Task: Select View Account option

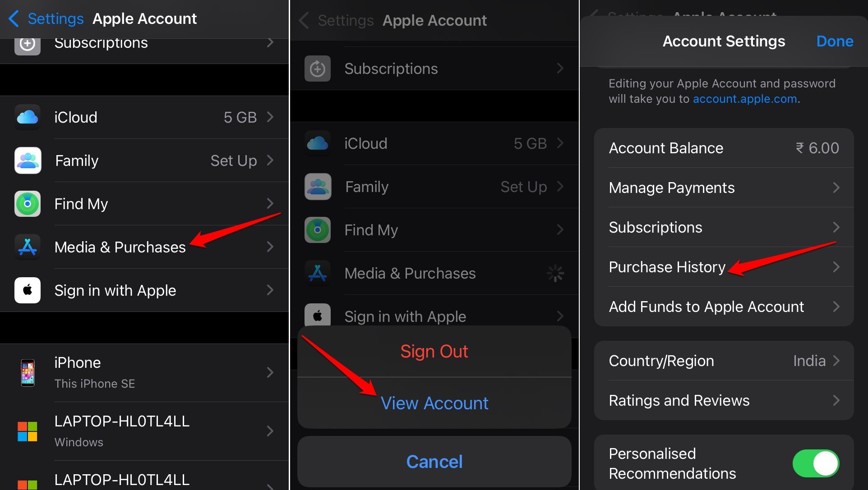Action: pyautogui.click(x=434, y=403)
